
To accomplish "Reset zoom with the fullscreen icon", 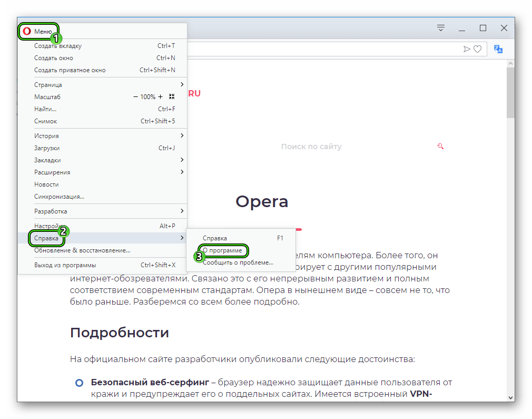I will [172, 97].
